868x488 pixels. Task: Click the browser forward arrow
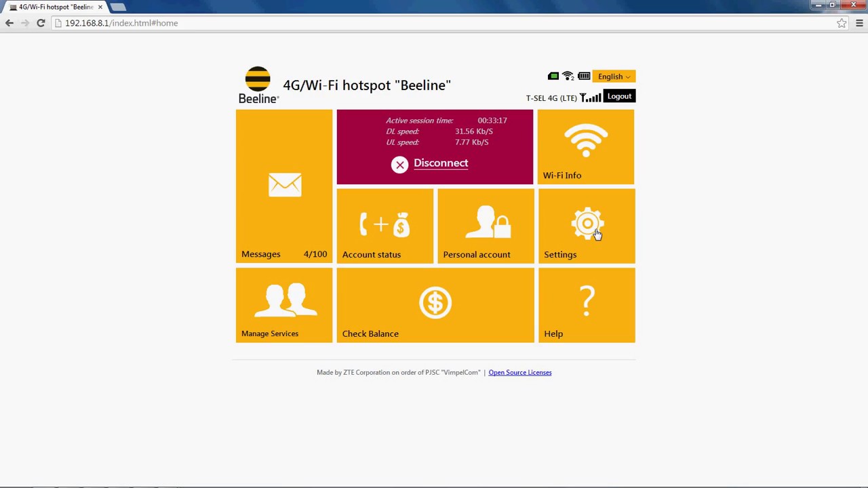[25, 23]
